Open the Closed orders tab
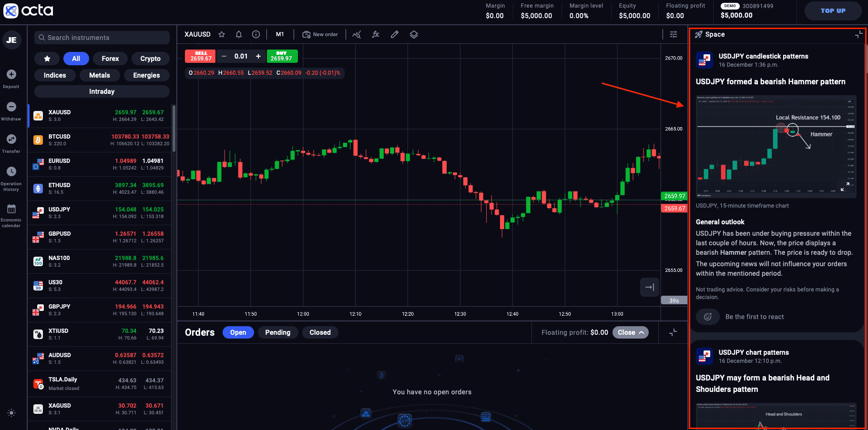The width and height of the screenshot is (868, 430). click(x=320, y=332)
